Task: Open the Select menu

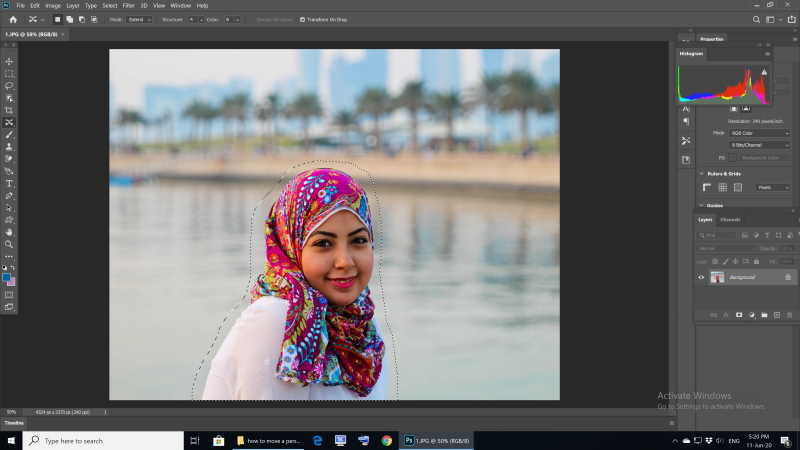Action: tap(110, 6)
